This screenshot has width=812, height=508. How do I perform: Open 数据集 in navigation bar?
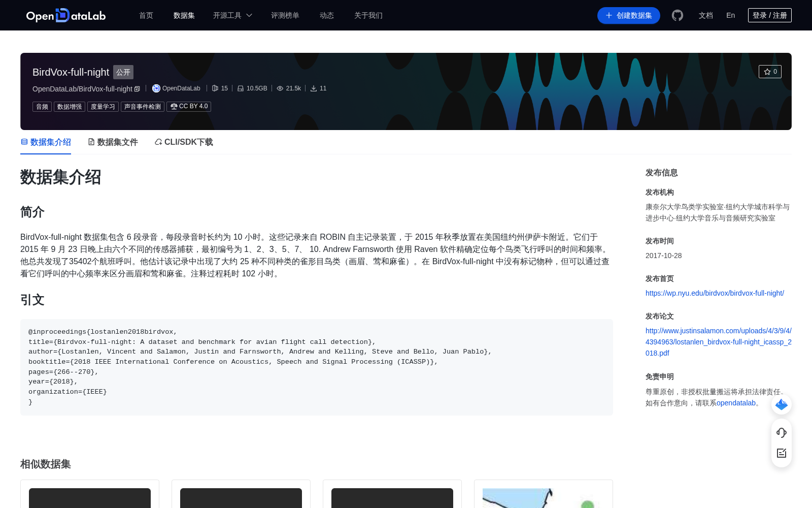point(184,15)
